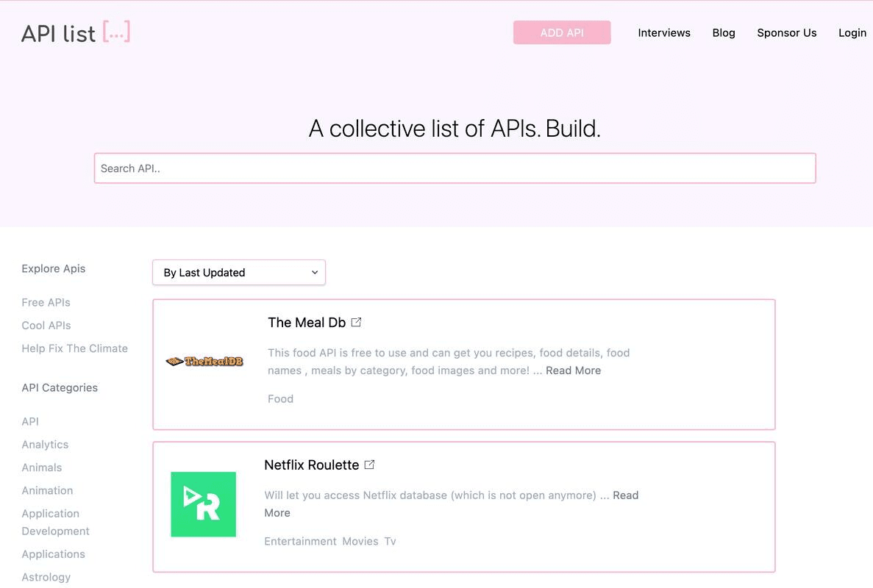The image size is (873, 588).
Task: Open The Meal Db external link icon
Action: (x=357, y=322)
